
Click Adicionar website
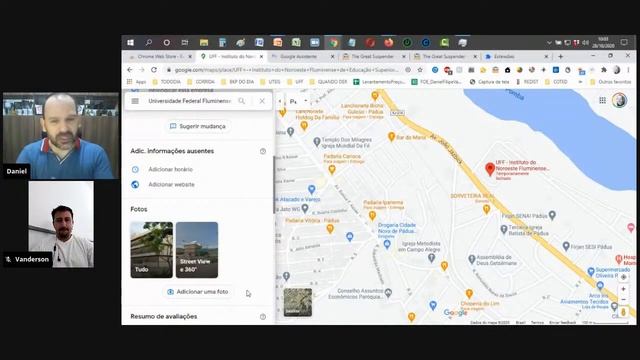171,184
